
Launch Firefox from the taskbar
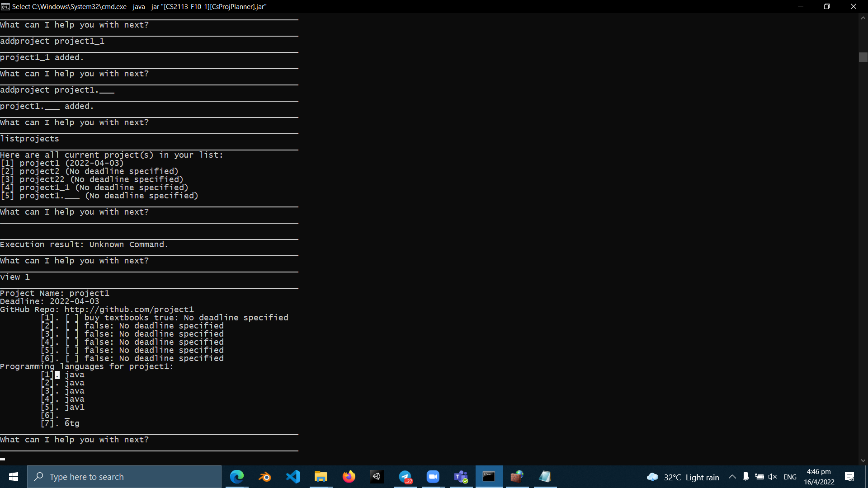[349, 477]
